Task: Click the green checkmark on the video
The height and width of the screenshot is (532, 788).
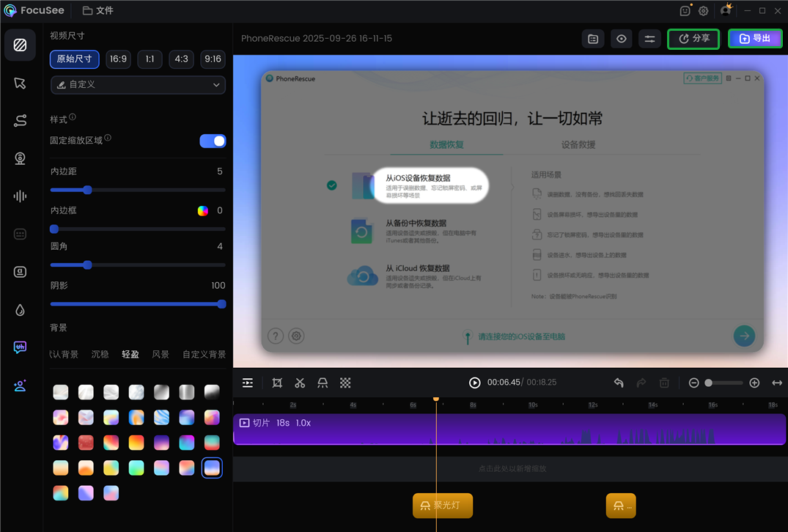Action: point(331,185)
